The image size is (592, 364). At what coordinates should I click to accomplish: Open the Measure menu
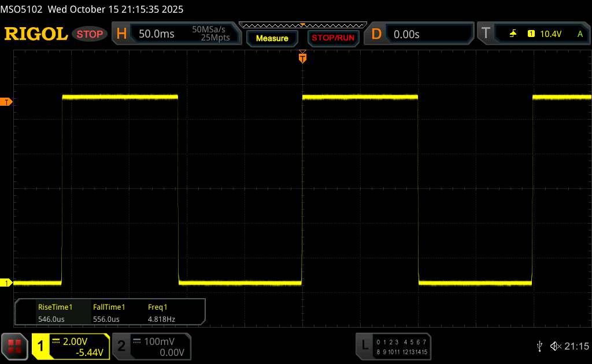[x=272, y=38]
